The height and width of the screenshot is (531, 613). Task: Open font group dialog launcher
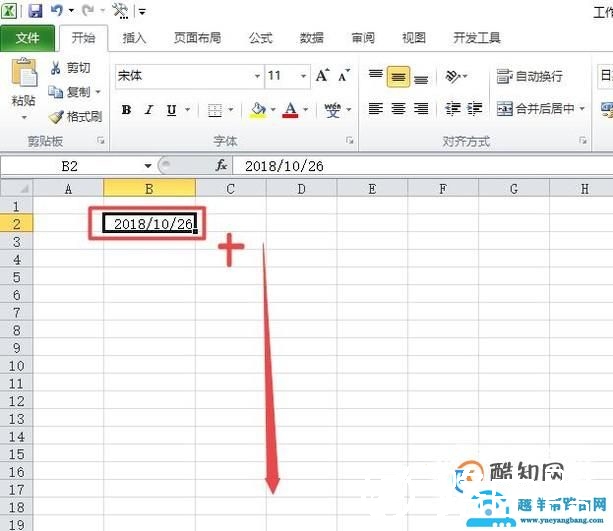(x=350, y=140)
